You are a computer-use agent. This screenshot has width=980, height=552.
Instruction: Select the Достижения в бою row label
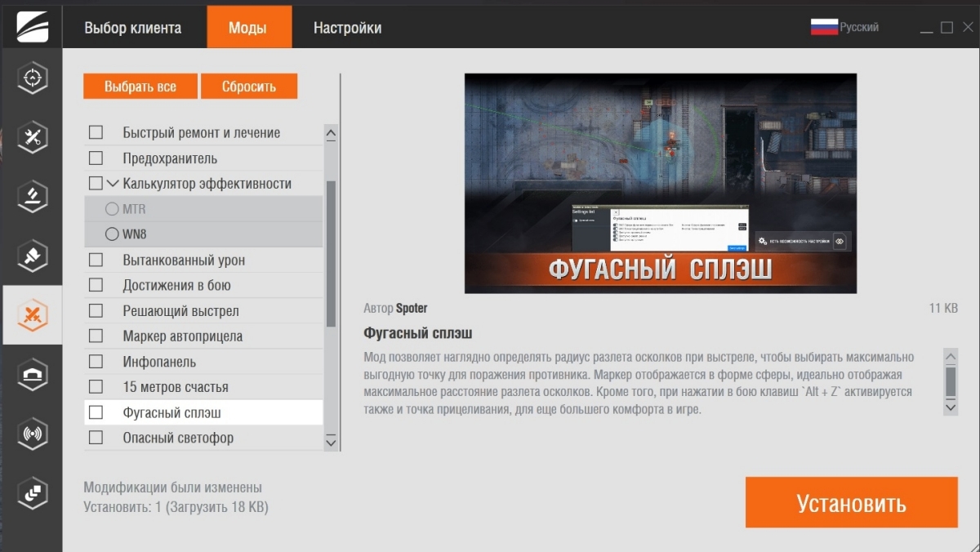point(176,285)
